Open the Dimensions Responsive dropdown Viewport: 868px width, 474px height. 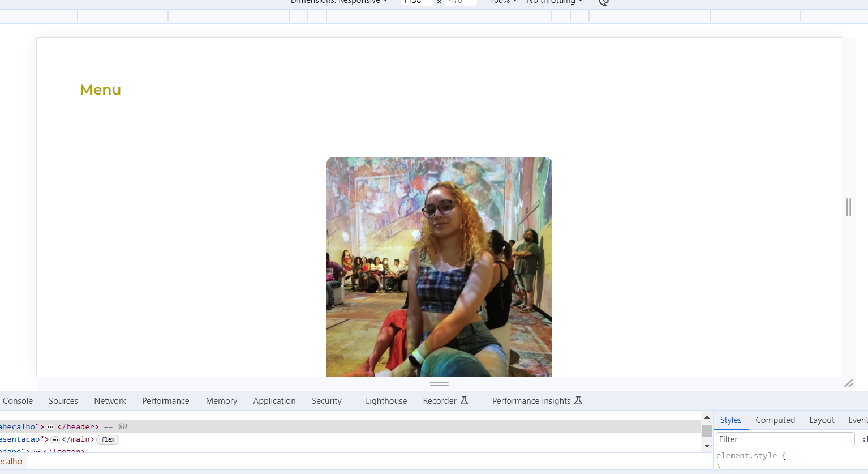[x=338, y=2]
